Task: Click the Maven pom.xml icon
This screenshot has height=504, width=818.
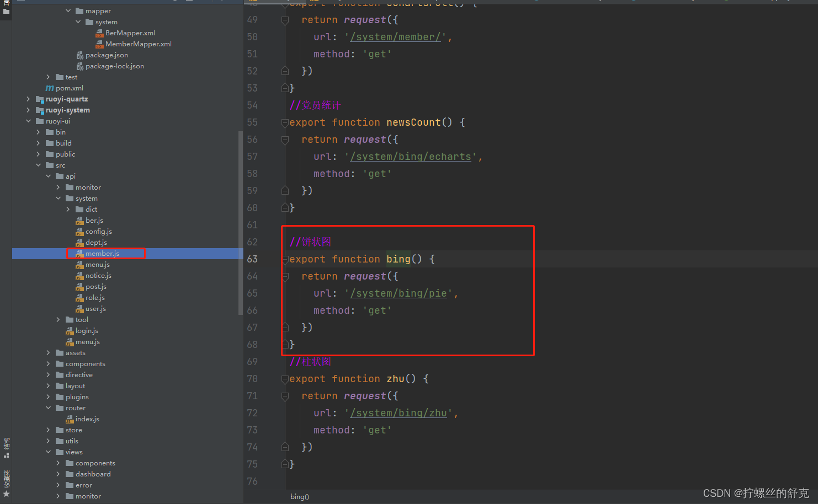Action: point(50,88)
